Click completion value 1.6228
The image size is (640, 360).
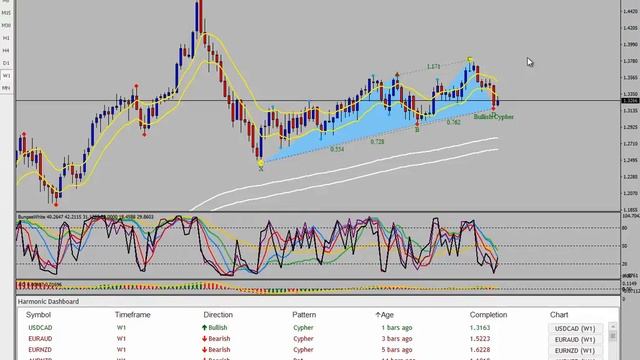480,350
